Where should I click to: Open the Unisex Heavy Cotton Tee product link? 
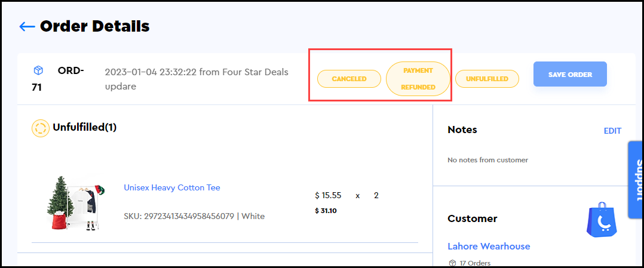click(172, 187)
